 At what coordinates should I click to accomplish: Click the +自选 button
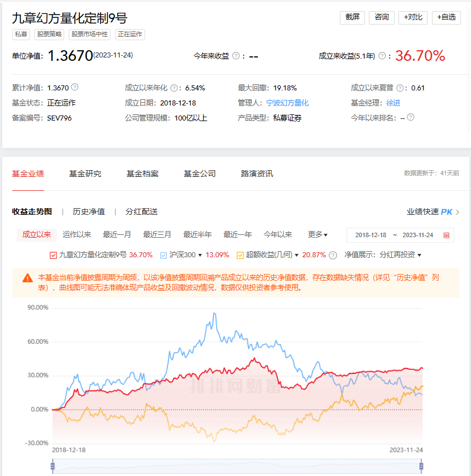(446, 17)
